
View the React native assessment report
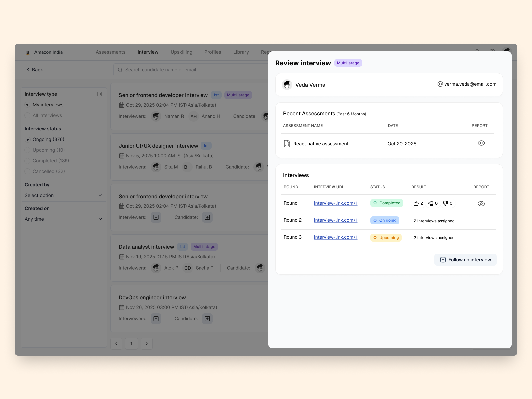point(481,143)
